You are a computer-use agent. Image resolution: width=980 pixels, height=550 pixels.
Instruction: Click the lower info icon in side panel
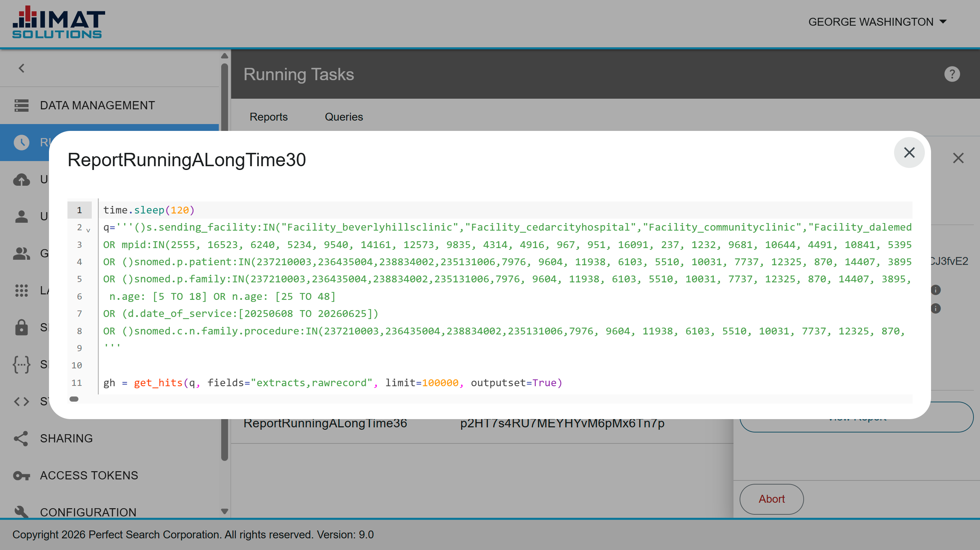[x=935, y=308]
